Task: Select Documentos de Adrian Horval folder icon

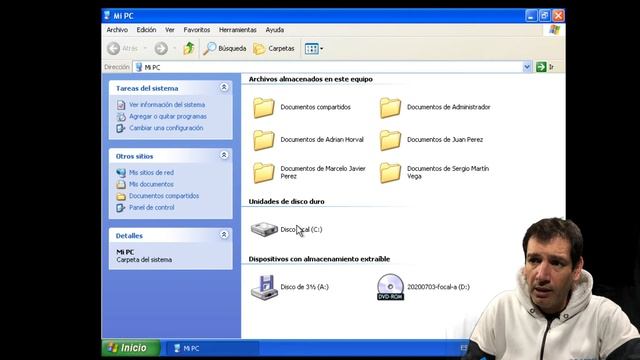Action: click(x=264, y=140)
